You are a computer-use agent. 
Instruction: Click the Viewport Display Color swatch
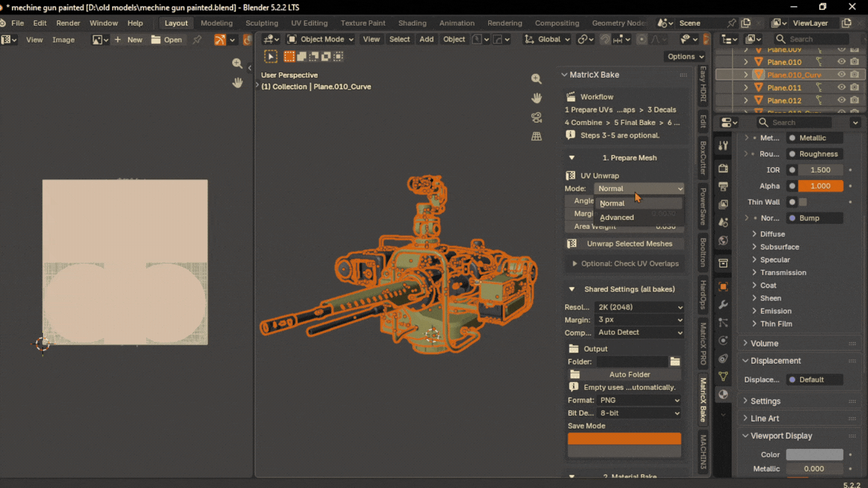click(815, 455)
